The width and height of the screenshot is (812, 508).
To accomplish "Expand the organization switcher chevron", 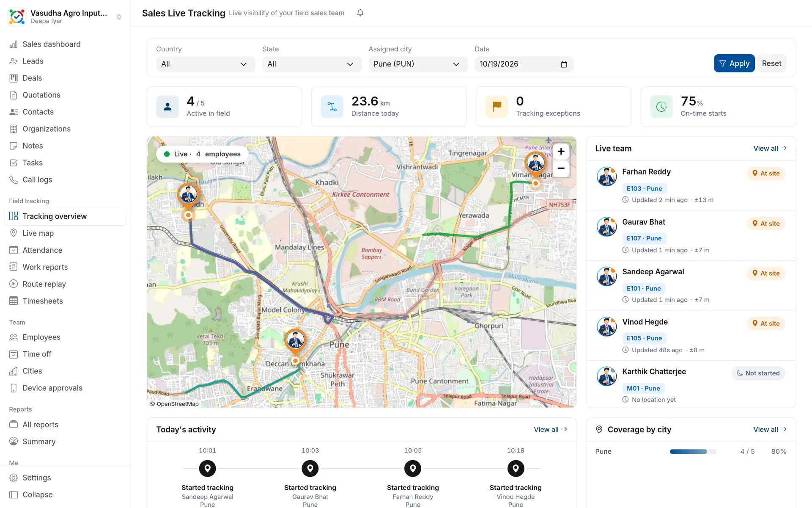I will coord(119,17).
